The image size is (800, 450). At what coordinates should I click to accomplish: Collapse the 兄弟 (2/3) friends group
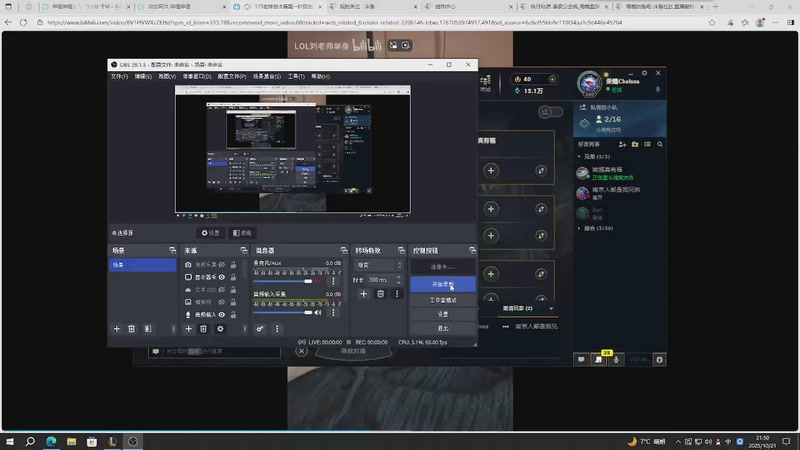(579, 157)
